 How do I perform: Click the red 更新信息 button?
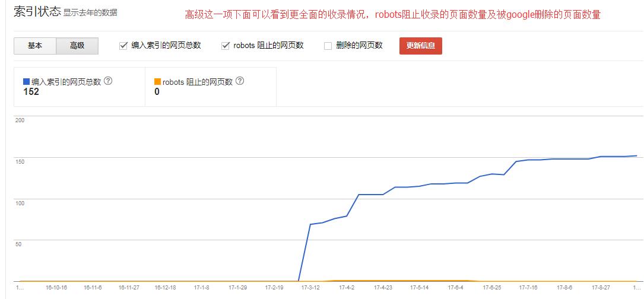421,46
